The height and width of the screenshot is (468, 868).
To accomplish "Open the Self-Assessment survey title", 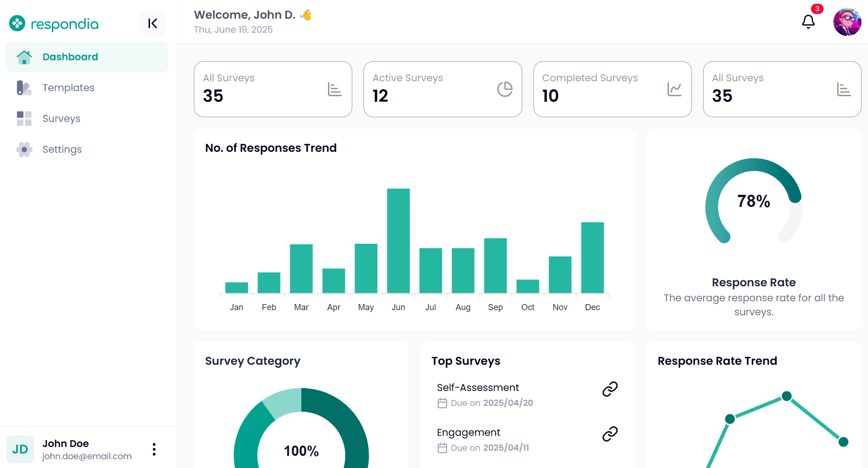I will pos(477,388).
